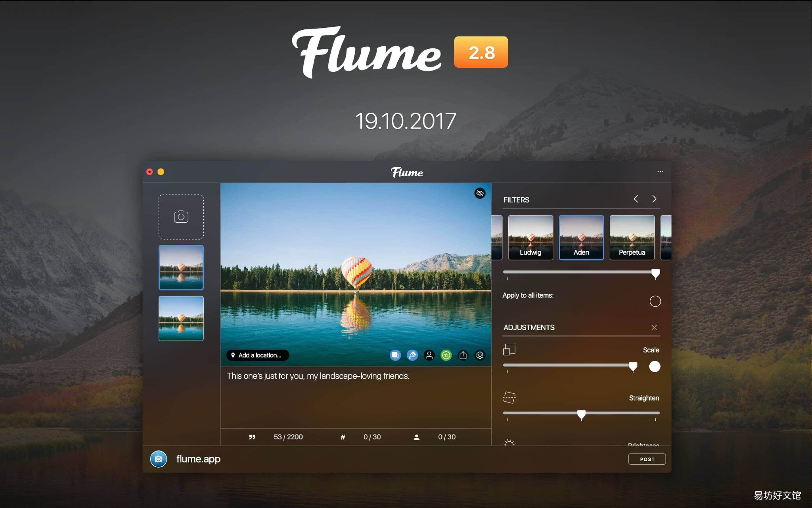Viewport: 812px width, 508px height.
Task: Click the add photo camera placeholder
Action: 181,217
